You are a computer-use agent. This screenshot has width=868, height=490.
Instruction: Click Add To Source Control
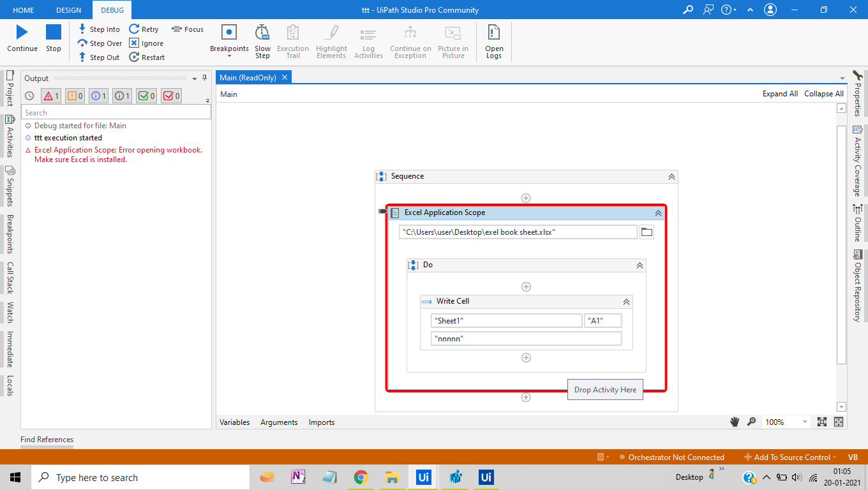789,457
